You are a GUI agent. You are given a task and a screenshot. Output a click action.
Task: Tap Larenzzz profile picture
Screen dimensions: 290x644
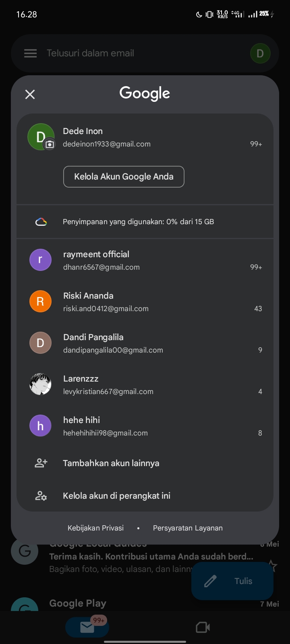tap(40, 384)
